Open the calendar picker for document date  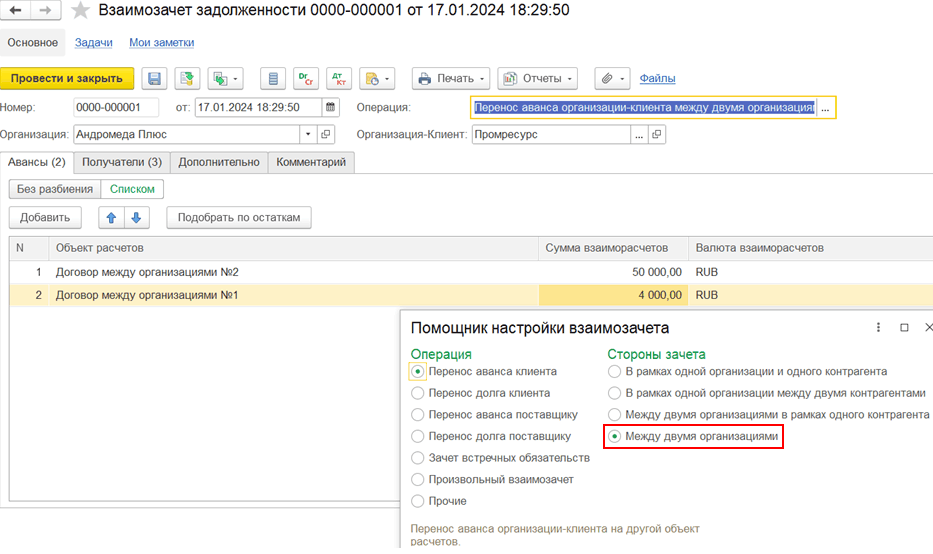click(x=331, y=107)
